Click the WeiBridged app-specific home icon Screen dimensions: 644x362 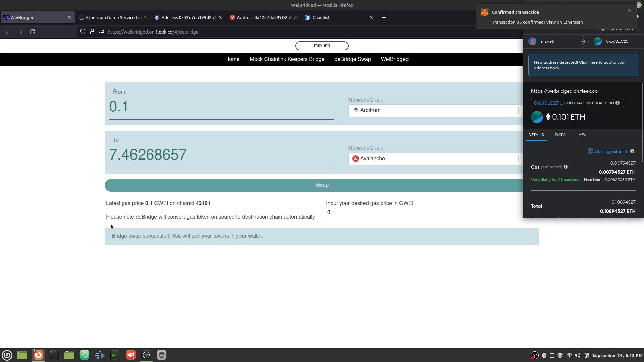coord(232,59)
